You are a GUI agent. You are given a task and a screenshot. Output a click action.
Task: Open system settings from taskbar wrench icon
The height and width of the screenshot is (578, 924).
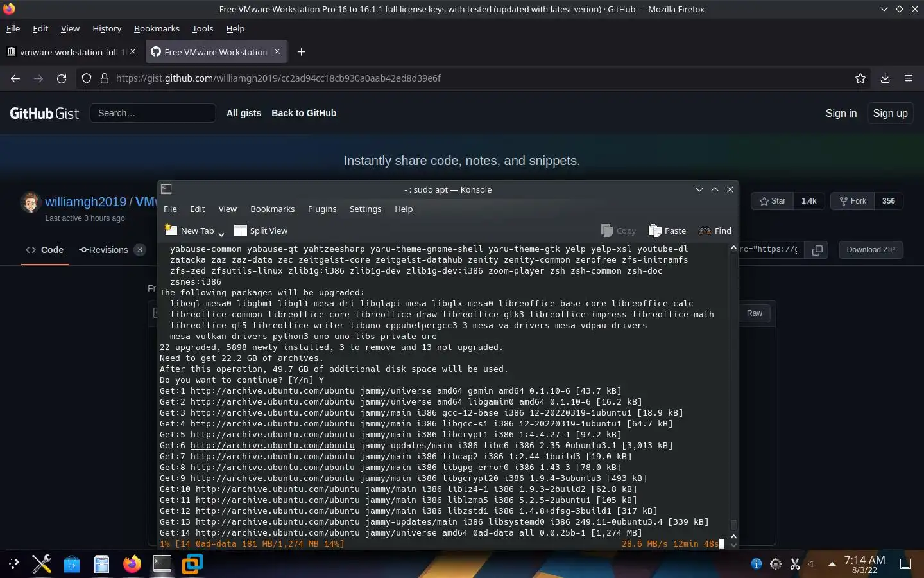coord(42,564)
